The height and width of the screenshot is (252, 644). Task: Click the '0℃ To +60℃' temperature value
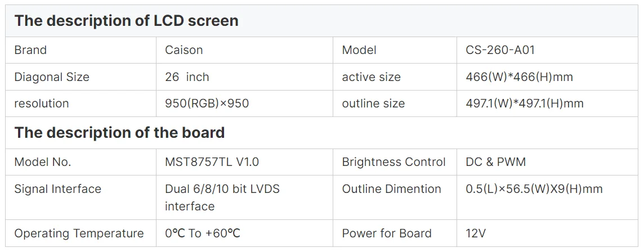pyautogui.click(x=202, y=233)
